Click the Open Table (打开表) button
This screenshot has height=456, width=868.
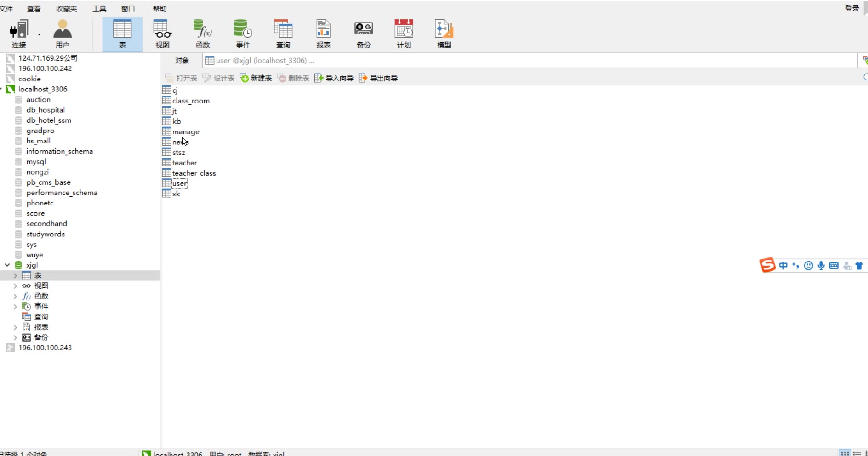pyautogui.click(x=181, y=78)
